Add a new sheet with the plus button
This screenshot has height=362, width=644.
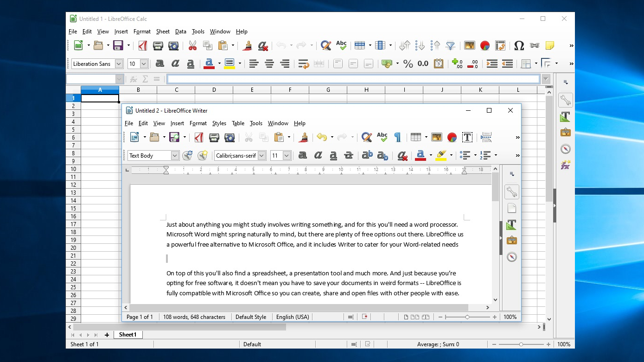pos(107,335)
